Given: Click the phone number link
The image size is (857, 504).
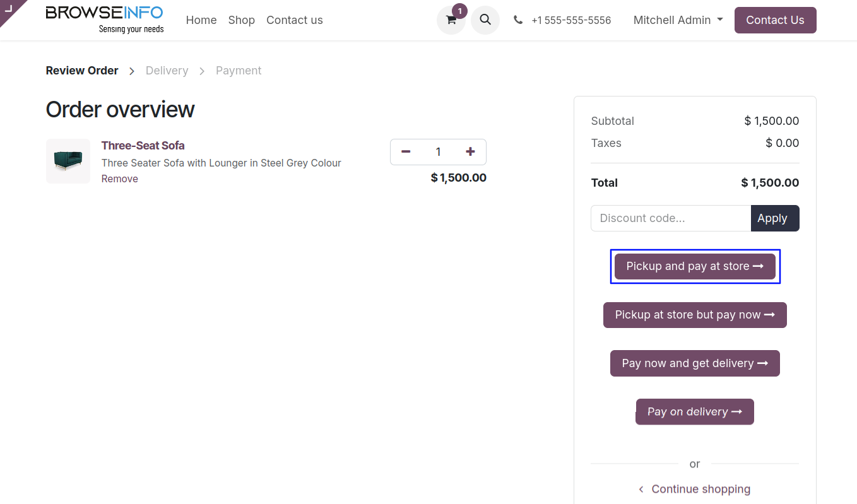Looking at the screenshot, I should coord(570,20).
